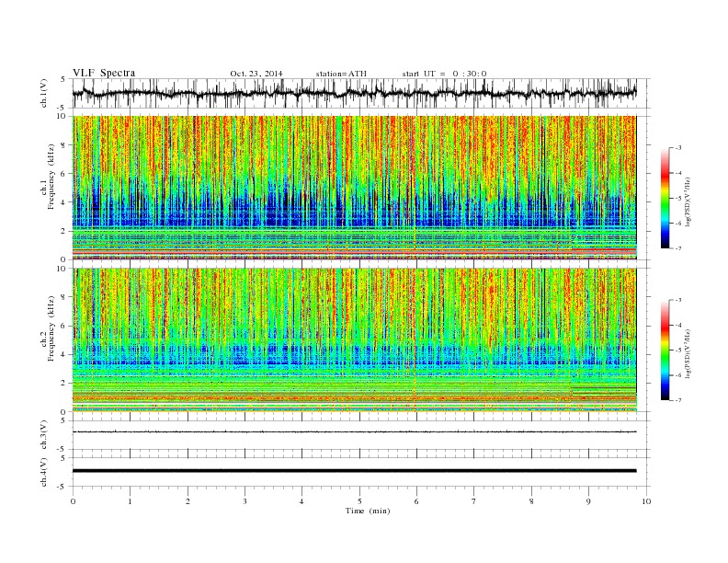
Task: Click the ch.1 "Frequency (kHz)" axis label
Action: tap(51, 177)
